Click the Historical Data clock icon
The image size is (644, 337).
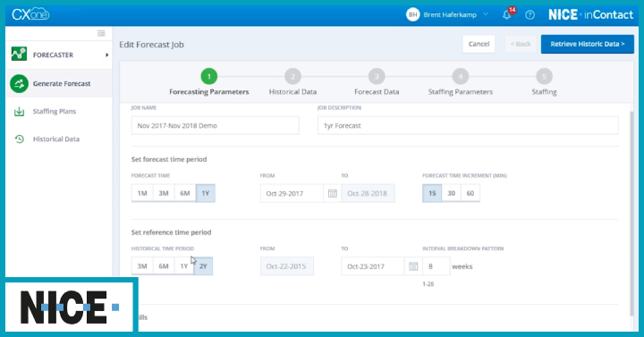pyautogui.click(x=19, y=139)
